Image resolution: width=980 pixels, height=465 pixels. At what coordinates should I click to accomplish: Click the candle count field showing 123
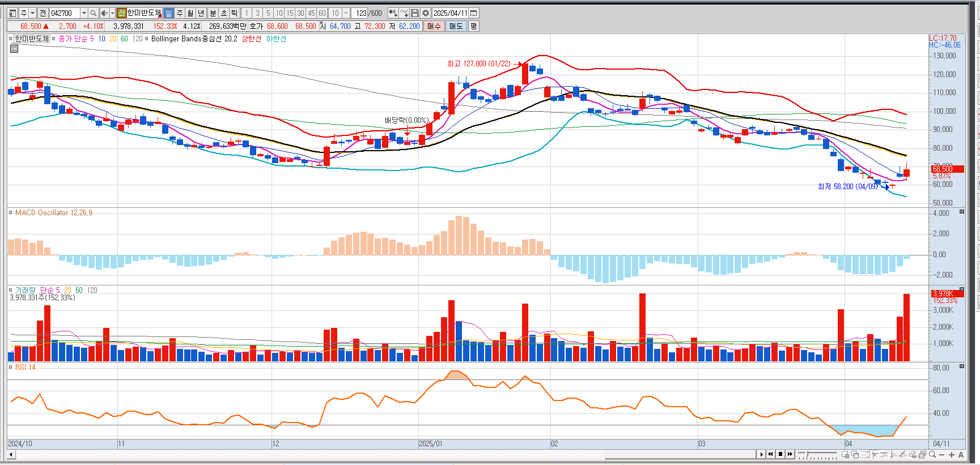click(359, 13)
